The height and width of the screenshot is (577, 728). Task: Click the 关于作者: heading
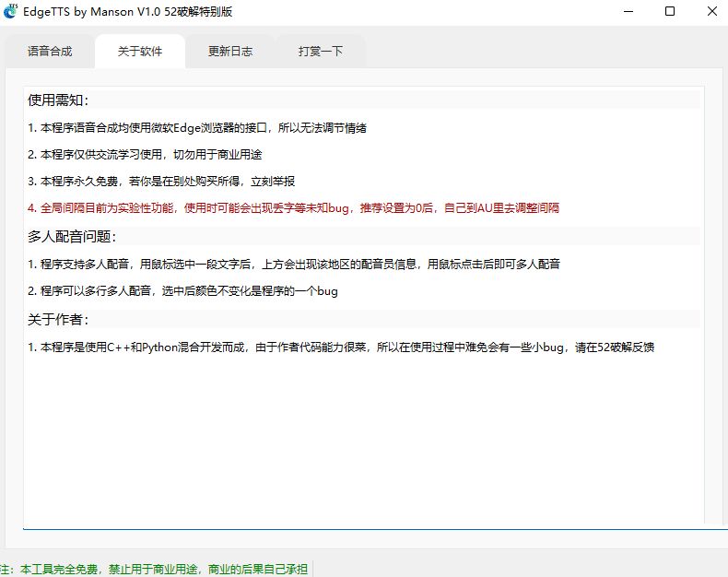coord(58,319)
